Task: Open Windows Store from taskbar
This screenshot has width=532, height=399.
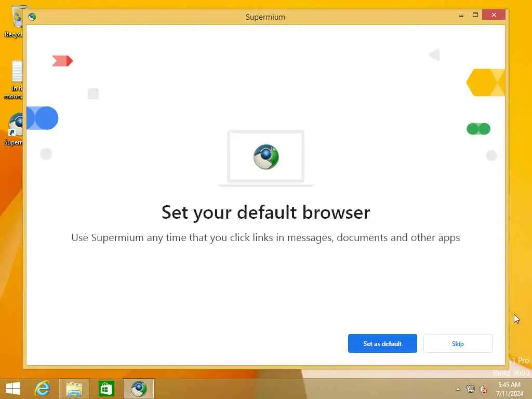Action: (106, 389)
